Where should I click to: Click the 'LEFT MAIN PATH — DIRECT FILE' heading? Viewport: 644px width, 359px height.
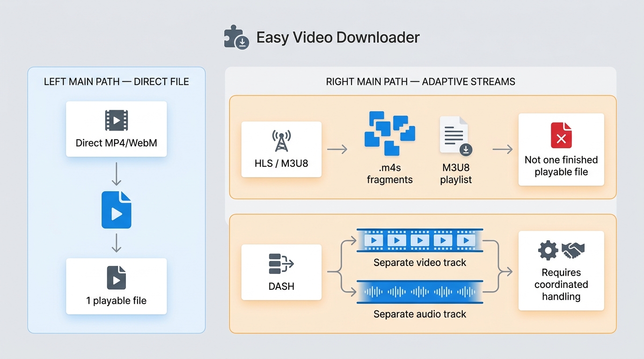pyautogui.click(x=117, y=82)
